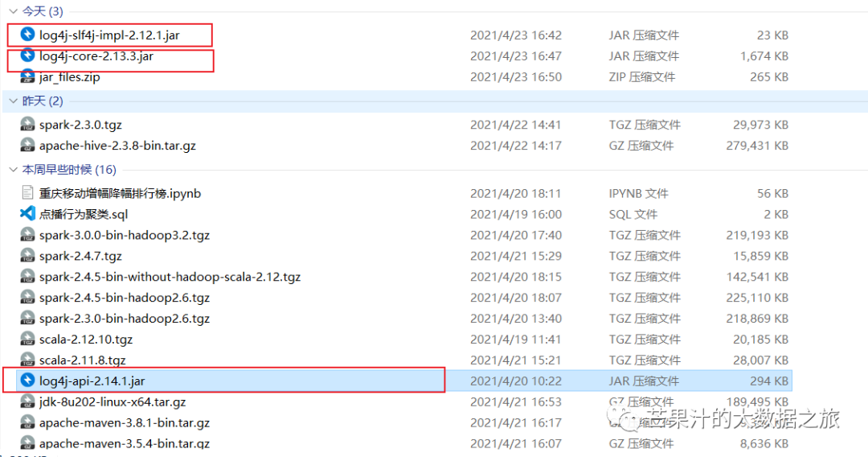Select file spark-2.4.5-bin-hadoop2.6.tgz
868x457 pixels.
pyautogui.click(x=125, y=298)
